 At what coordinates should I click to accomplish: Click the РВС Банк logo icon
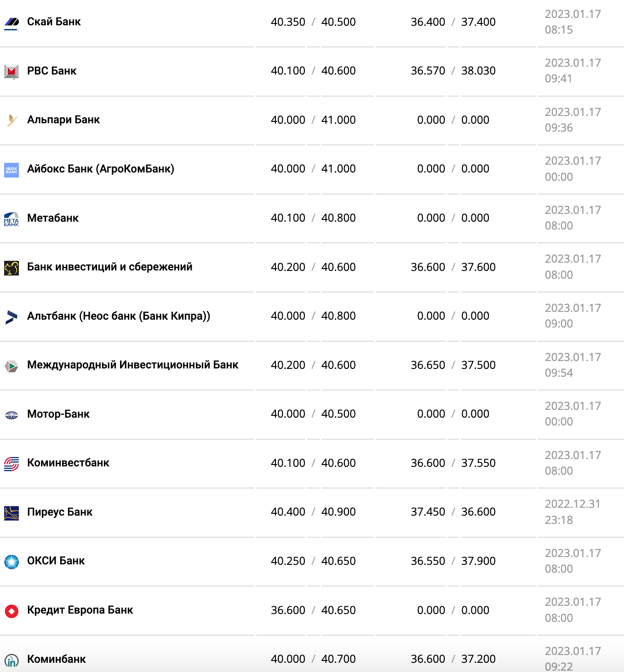(11, 71)
